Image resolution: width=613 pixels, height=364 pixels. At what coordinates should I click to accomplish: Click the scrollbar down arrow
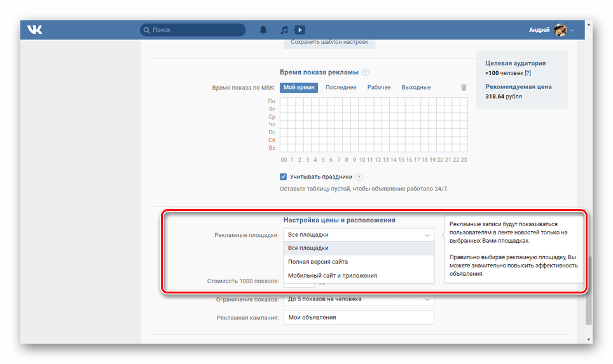click(x=588, y=339)
